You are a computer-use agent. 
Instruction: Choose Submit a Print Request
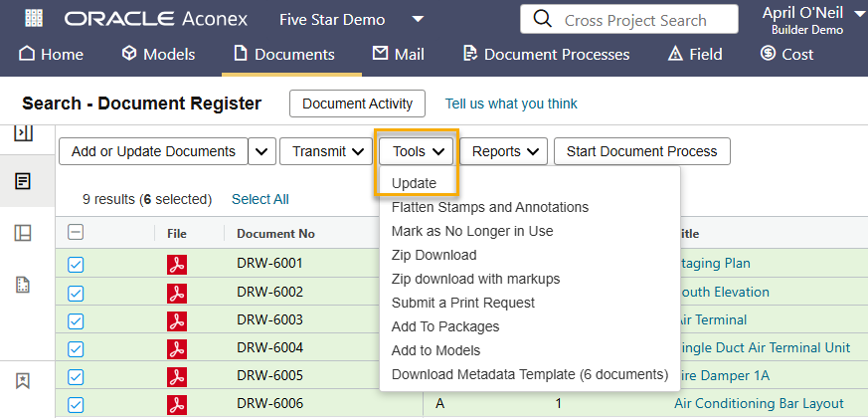pos(462,303)
